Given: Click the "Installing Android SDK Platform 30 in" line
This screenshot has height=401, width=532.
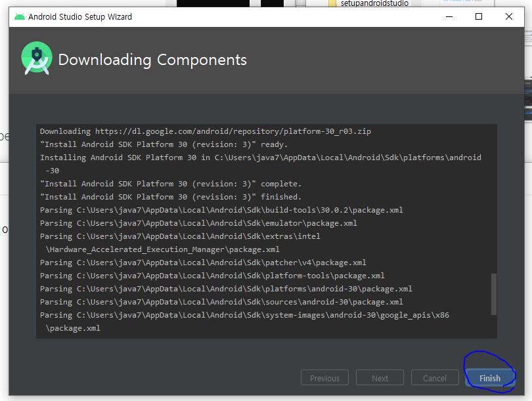Looking at the screenshot, I should point(260,158).
